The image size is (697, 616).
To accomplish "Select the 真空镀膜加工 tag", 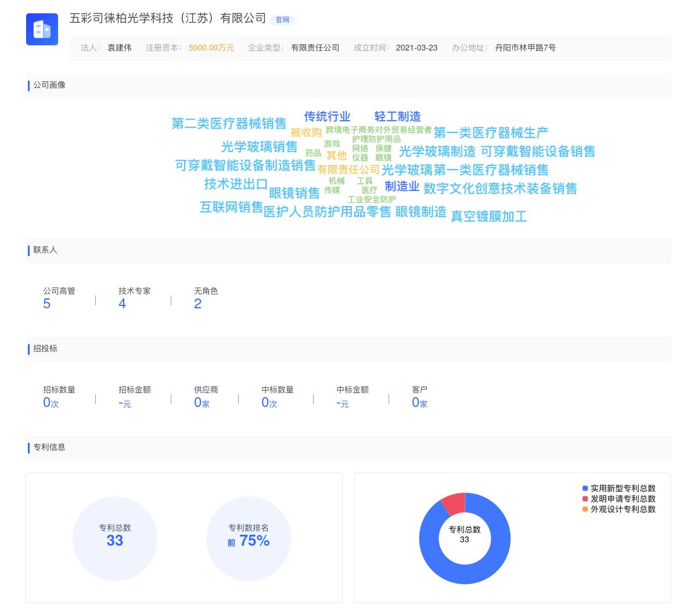I will pos(488,216).
